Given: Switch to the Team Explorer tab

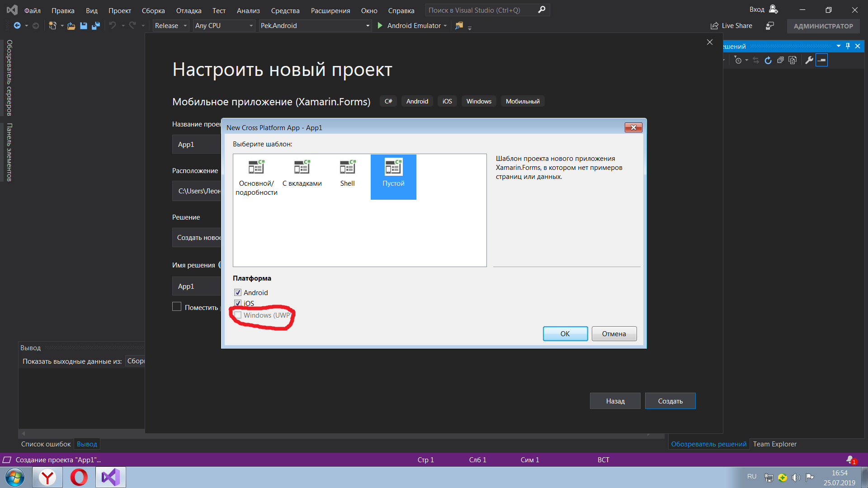Looking at the screenshot, I should click(x=774, y=444).
